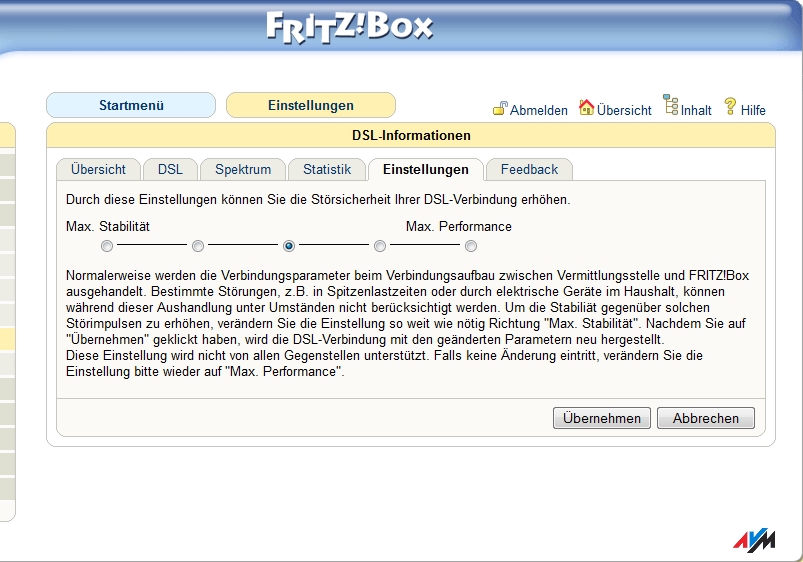The width and height of the screenshot is (803, 562).
Task: Select the second stability radio button
Action: coord(198,246)
